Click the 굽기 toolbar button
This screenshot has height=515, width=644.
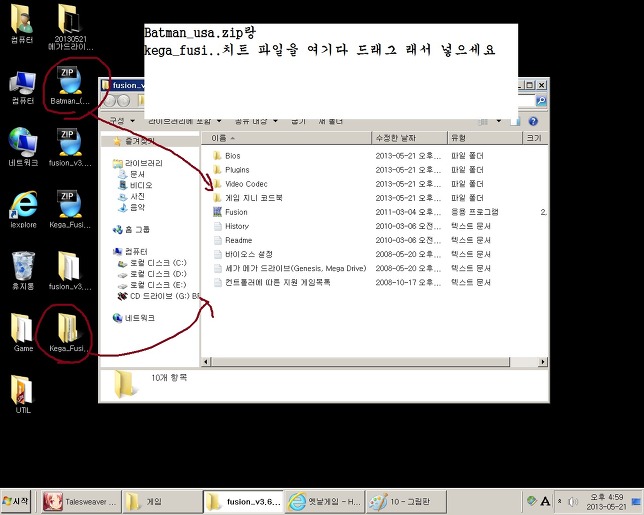click(x=299, y=121)
